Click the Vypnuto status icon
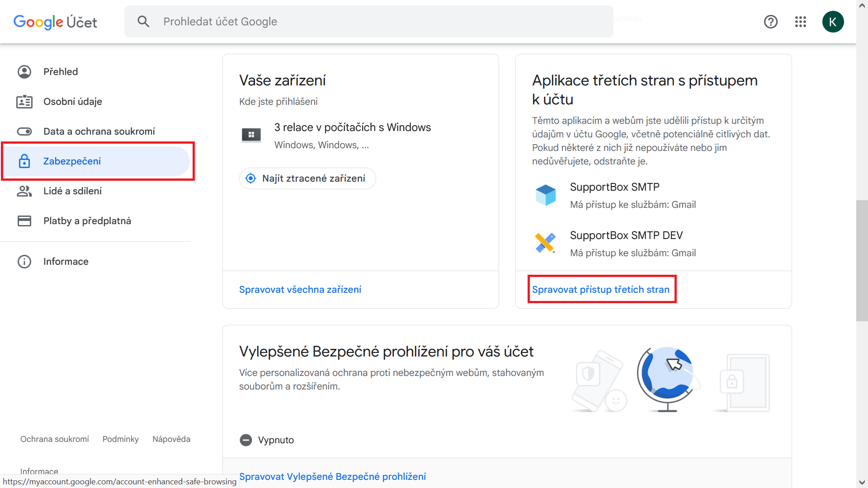 (246, 440)
